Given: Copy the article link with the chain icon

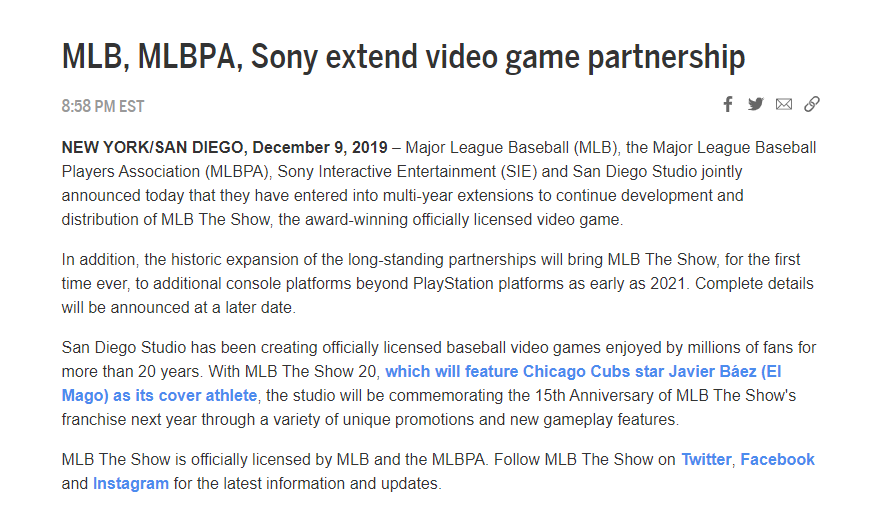Looking at the screenshot, I should point(812,104).
